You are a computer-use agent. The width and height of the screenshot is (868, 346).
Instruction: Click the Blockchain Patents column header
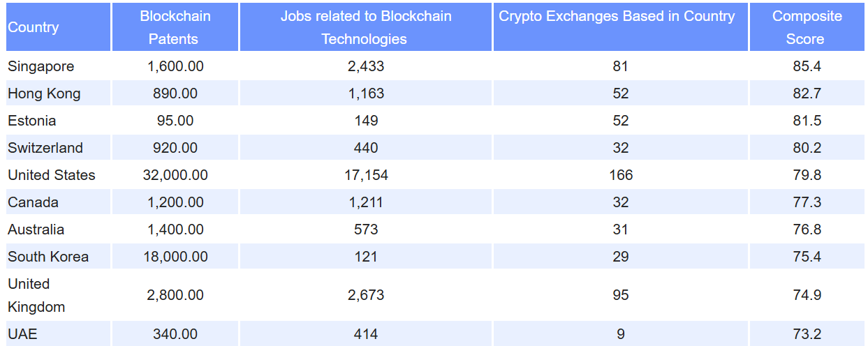[x=175, y=27]
